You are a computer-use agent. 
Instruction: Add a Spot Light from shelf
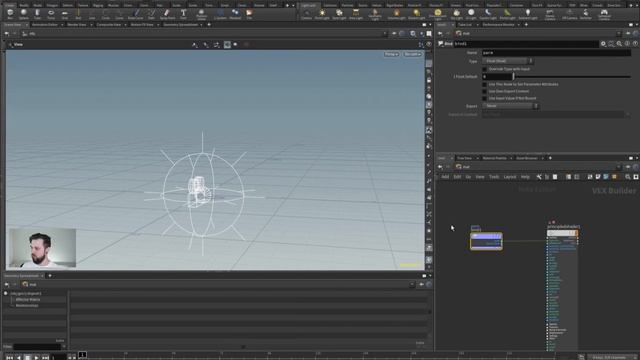click(x=339, y=14)
